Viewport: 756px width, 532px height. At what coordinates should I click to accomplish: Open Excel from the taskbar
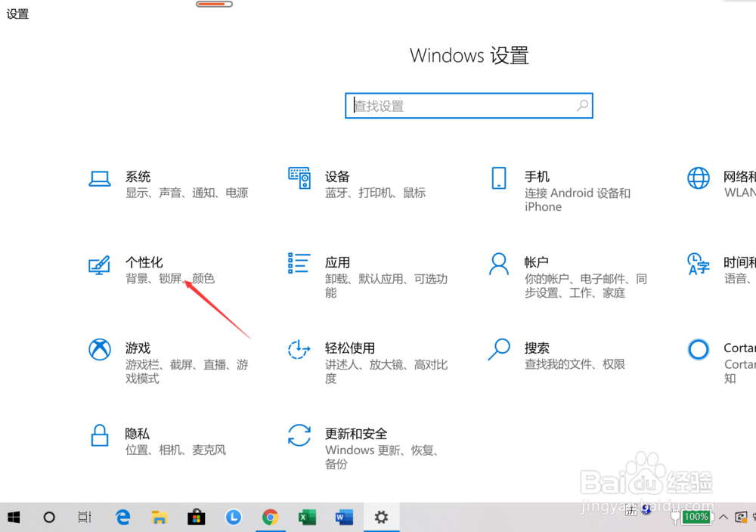point(307,518)
